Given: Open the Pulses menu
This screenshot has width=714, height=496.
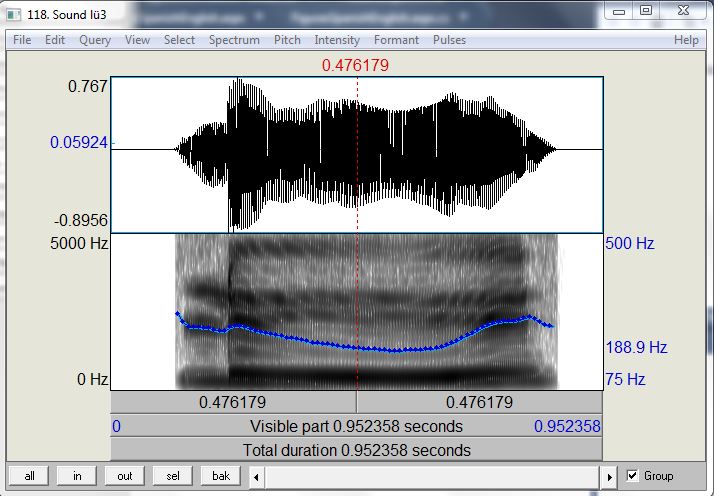Looking at the screenshot, I should [449, 40].
